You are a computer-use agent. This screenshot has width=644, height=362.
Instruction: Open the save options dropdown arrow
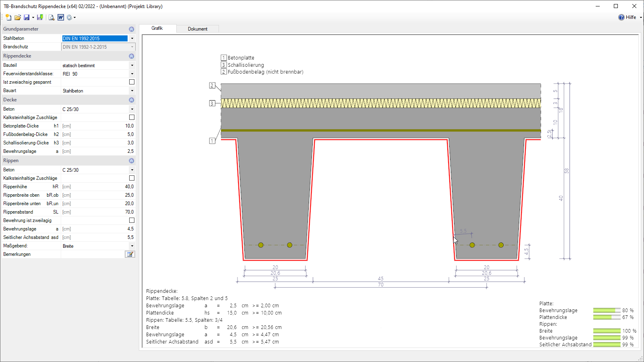click(33, 18)
